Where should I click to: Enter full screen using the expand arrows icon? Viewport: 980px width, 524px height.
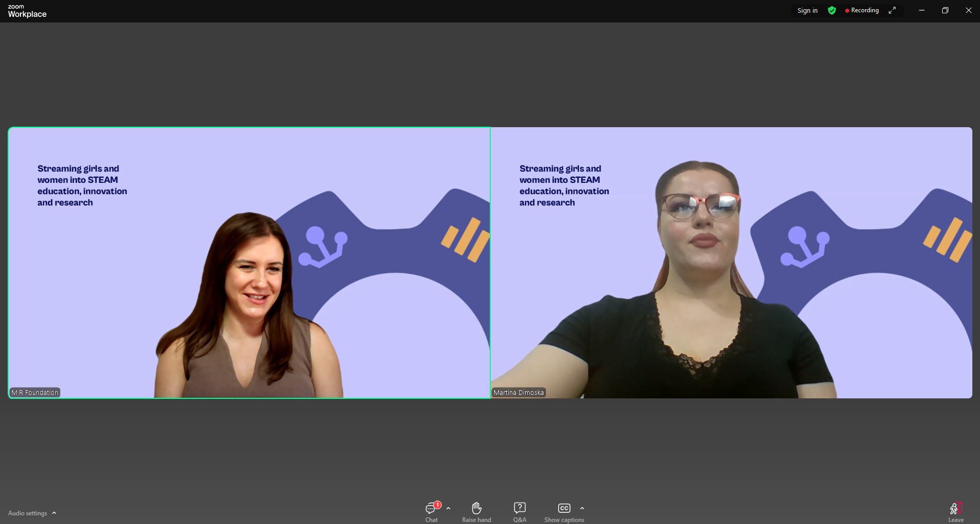pyautogui.click(x=892, y=10)
